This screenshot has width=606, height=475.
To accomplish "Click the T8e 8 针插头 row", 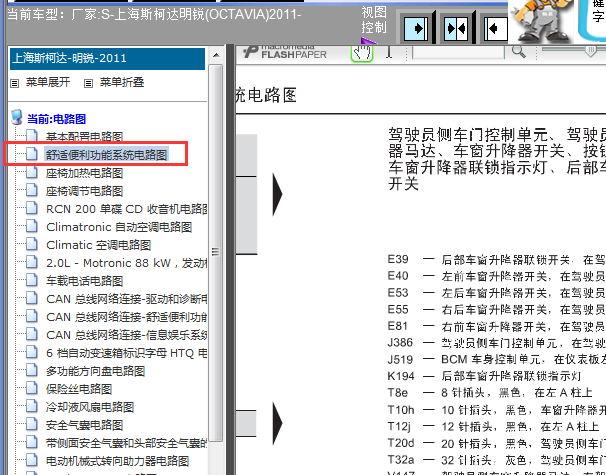I will tap(490, 393).
